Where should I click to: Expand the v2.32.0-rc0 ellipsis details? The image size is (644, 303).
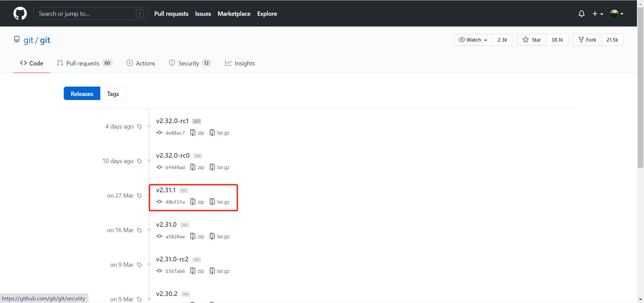198,156
